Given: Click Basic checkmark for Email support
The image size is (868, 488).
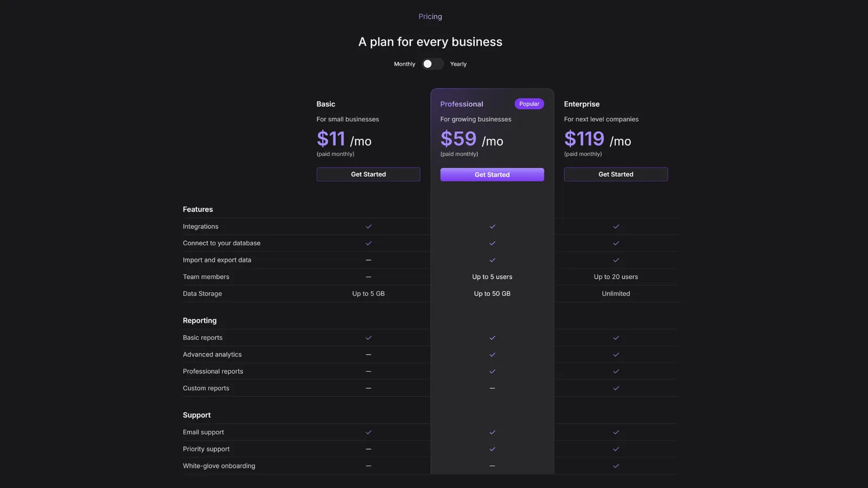Looking at the screenshot, I should [368, 432].
